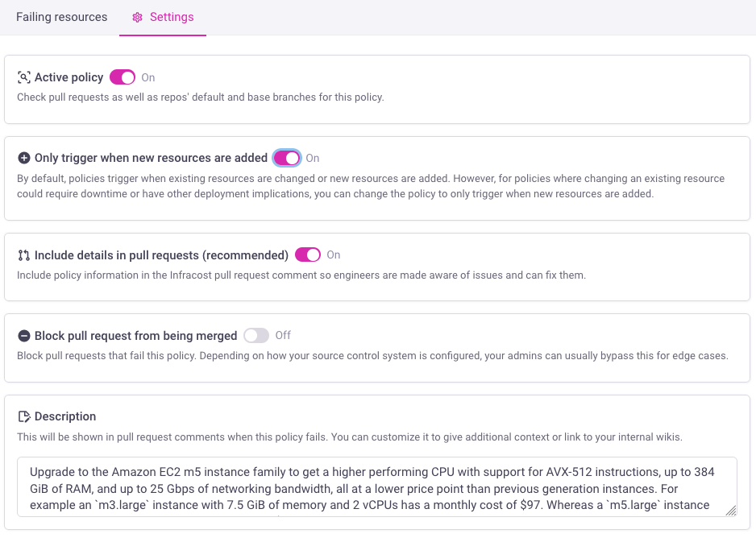Toggle Include details in pull requests switch

[x=308, y=255]
